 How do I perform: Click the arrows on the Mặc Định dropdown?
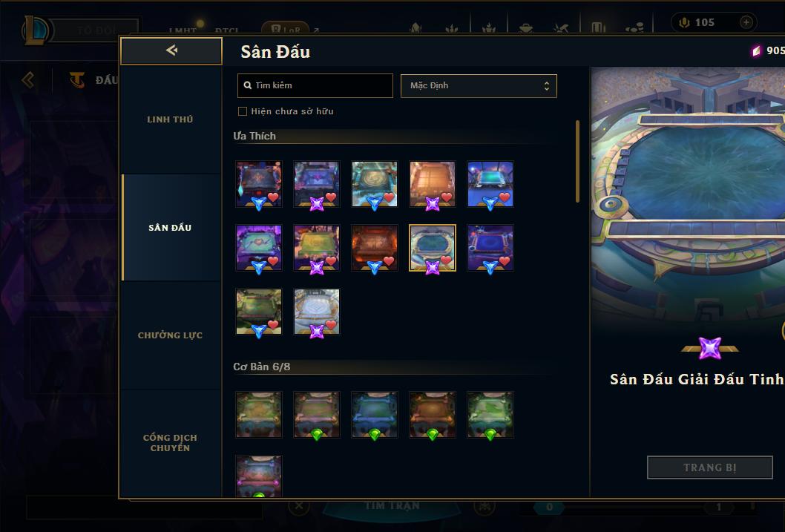547,86
